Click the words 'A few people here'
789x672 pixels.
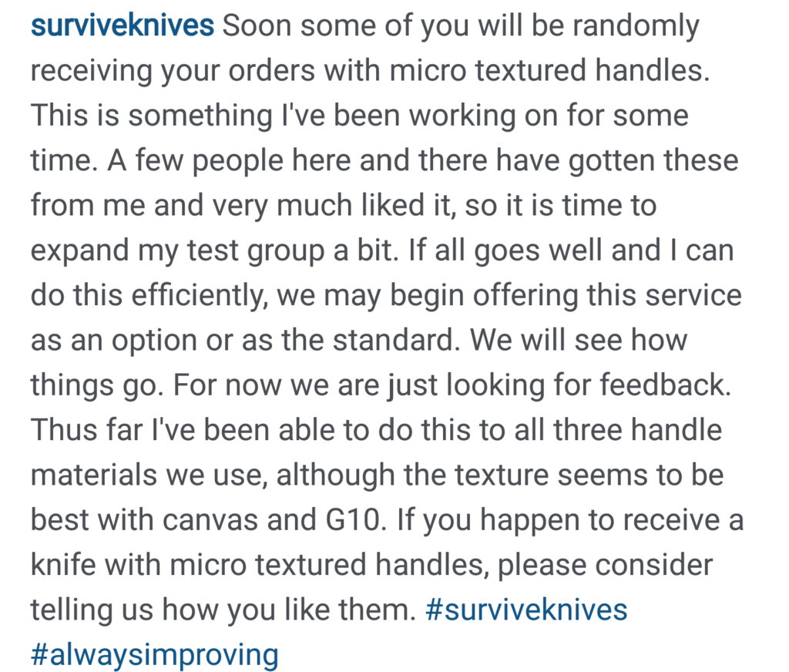228,160
